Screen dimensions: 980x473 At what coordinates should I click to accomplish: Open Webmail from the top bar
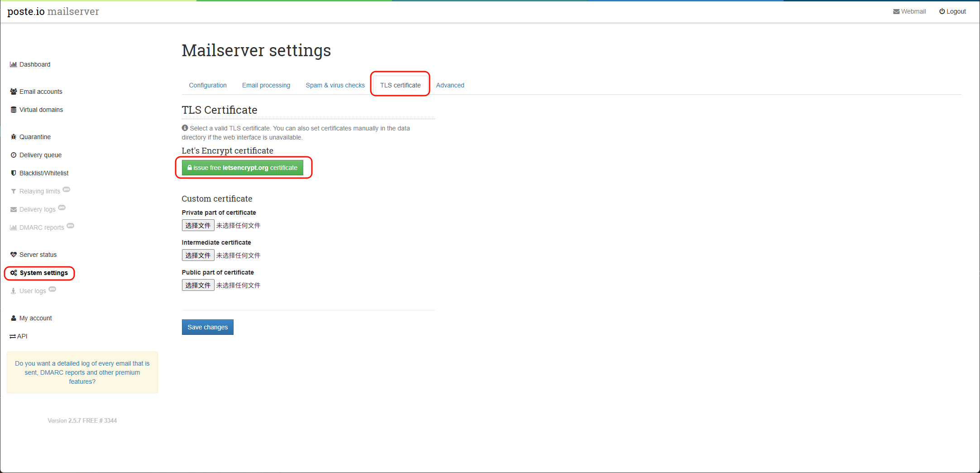coord(909,11)
